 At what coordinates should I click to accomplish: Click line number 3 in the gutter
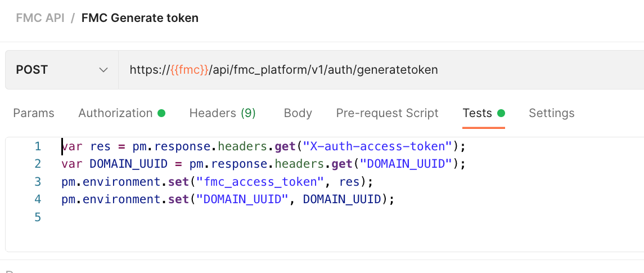click(x=38, y=182)
